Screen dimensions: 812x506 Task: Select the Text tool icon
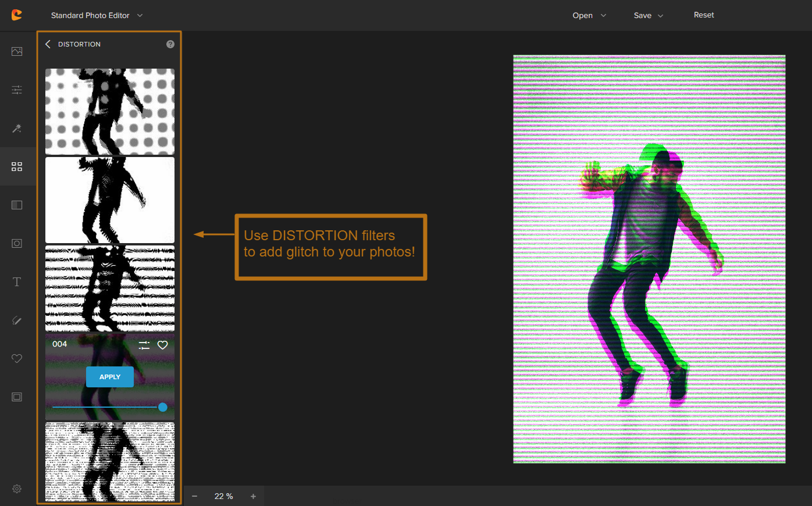point(17,282)
